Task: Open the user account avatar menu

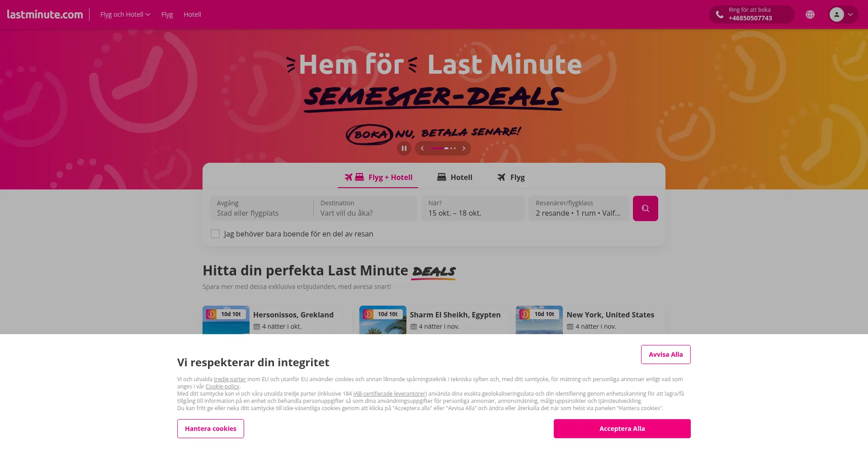Action: pos(843,14)
